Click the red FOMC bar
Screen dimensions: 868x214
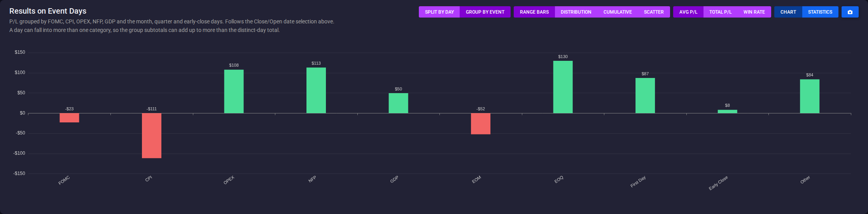(x=69, y=118)
